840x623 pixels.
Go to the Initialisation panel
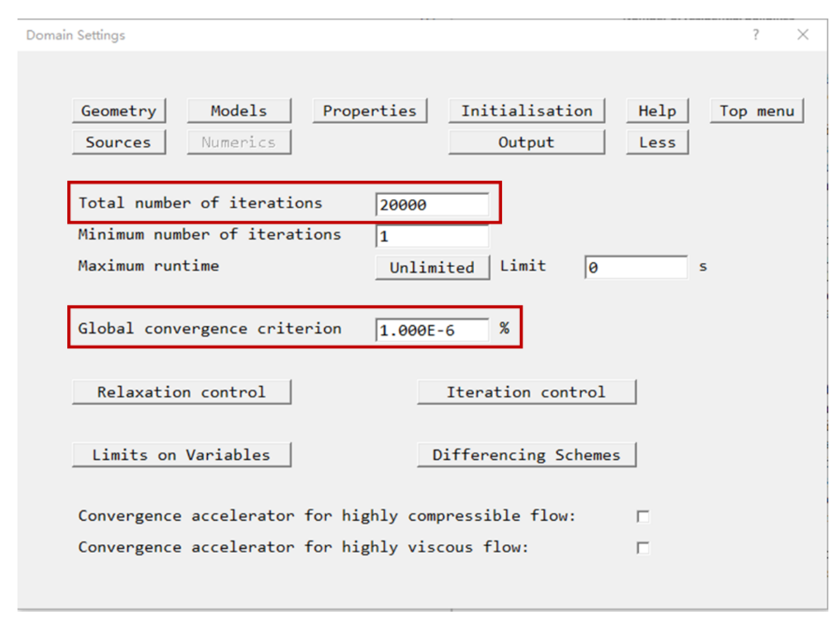coord(526,111)
